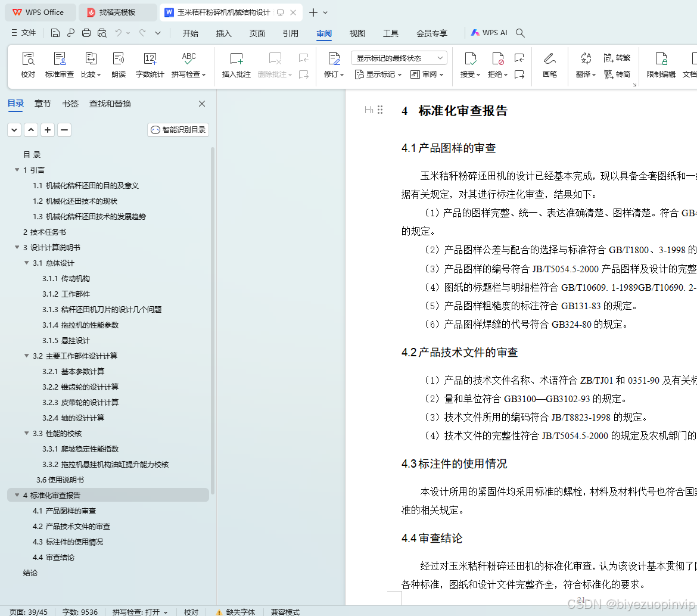Click the export to PDF icon
The width and height of the screenshot is (697, 616).
71,33
